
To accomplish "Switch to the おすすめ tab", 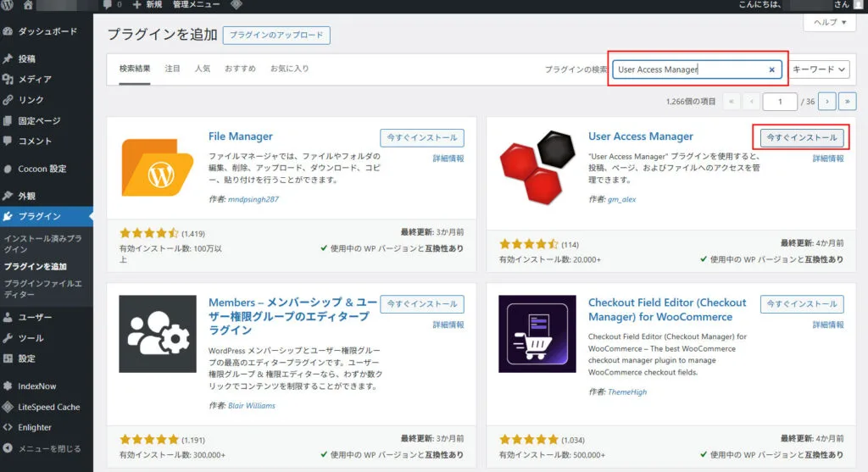I will pos(240,68).
